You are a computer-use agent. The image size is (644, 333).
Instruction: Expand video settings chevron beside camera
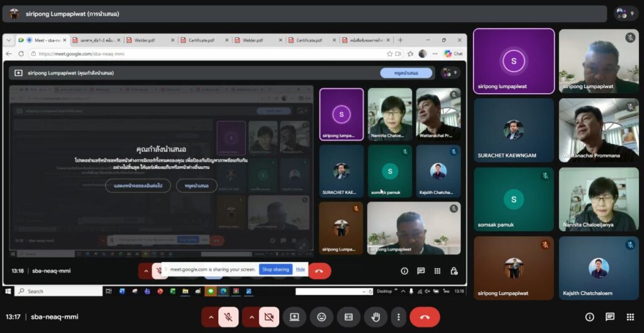click(x=251, y=317)
